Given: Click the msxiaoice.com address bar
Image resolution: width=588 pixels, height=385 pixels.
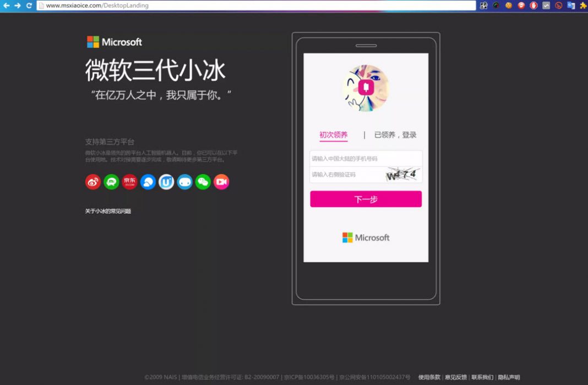Looking at the screenshot, I should coord(256,6).
